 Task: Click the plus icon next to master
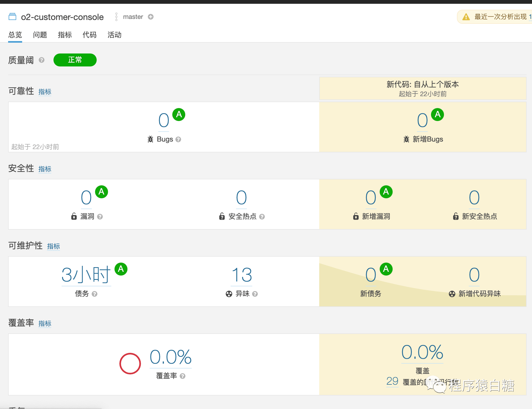click(151, 17)
